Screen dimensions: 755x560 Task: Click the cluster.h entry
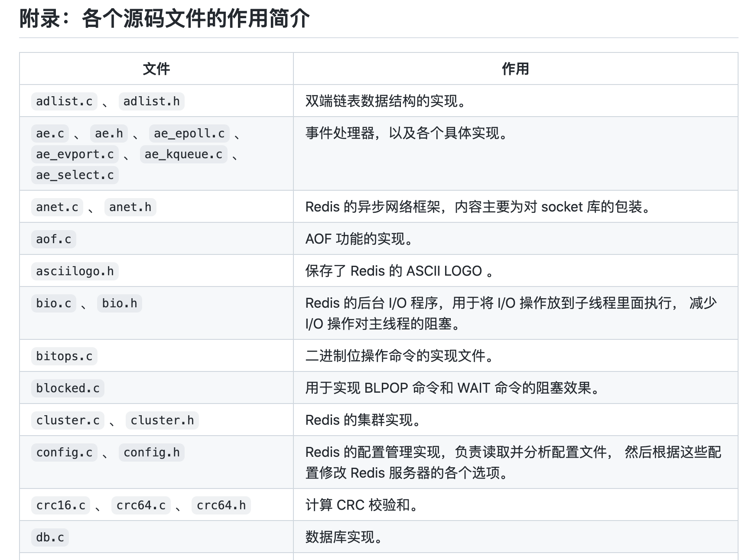pos(162,420)
